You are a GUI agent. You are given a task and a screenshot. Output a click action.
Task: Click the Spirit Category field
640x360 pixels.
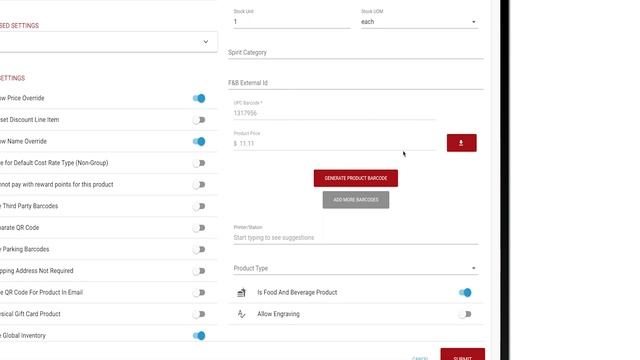click(356, 53)
